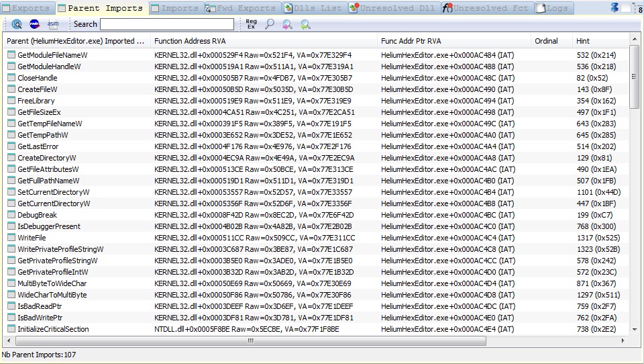
Task: Select the Parent Imports tab
Action: [101, 8]
